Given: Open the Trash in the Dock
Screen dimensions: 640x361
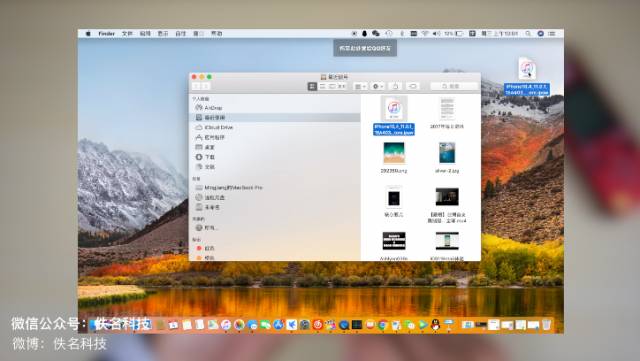Looking at the screenshot, I should [x=546, y=325].
